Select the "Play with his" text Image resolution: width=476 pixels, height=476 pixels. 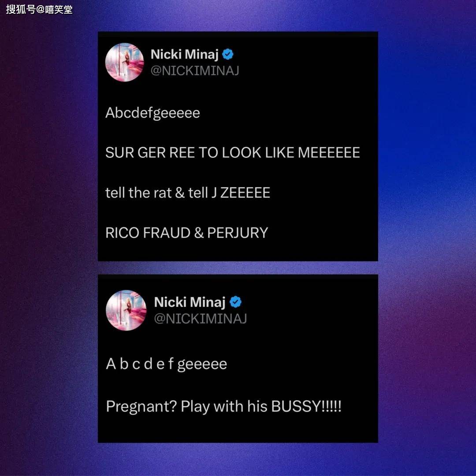[x=224, y=407]
